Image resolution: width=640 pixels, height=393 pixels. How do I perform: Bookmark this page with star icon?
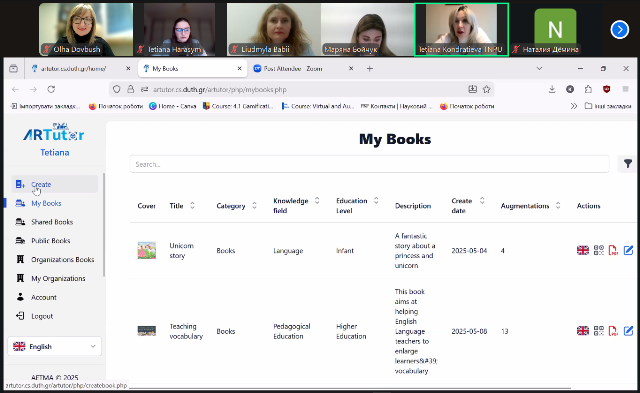pyautogui.click(x=486, y=89)
